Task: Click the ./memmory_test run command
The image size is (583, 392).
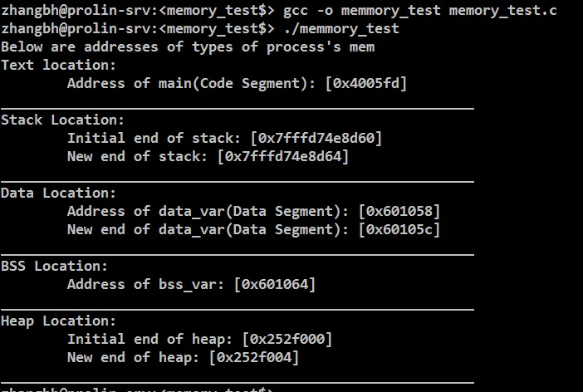Action: (340, 28)
